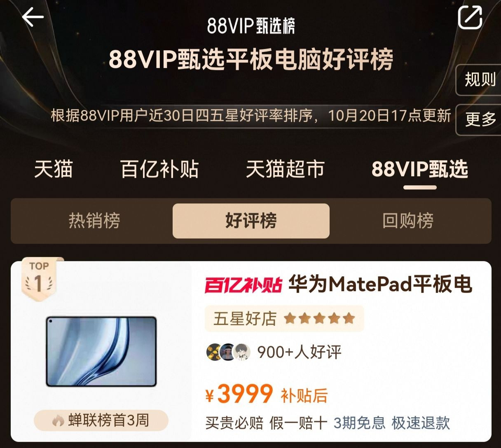This screenshot has width=501, height=448.
Task: Tap the 五星好店 store label
Action: point(245,319)
